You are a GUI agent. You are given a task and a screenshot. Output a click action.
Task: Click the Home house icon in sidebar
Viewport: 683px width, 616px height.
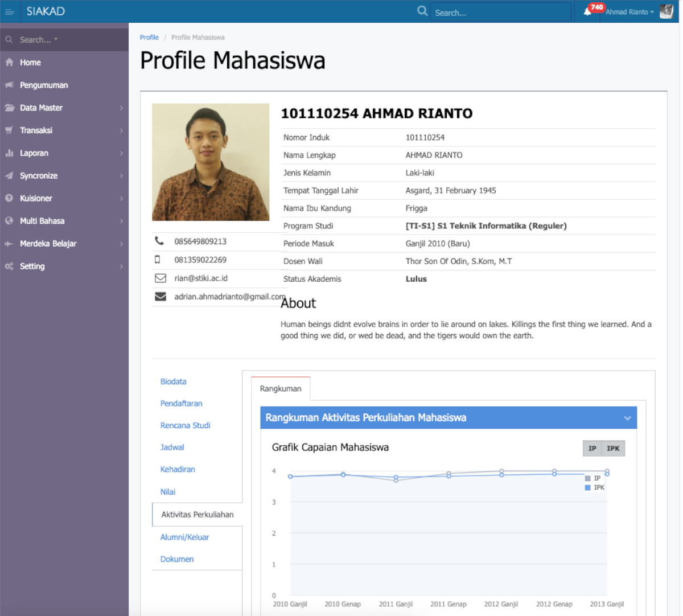coord(9,63)
